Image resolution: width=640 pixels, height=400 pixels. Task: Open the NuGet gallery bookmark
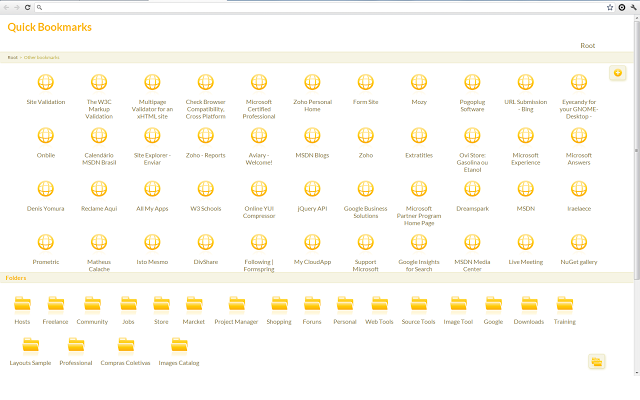579,249
